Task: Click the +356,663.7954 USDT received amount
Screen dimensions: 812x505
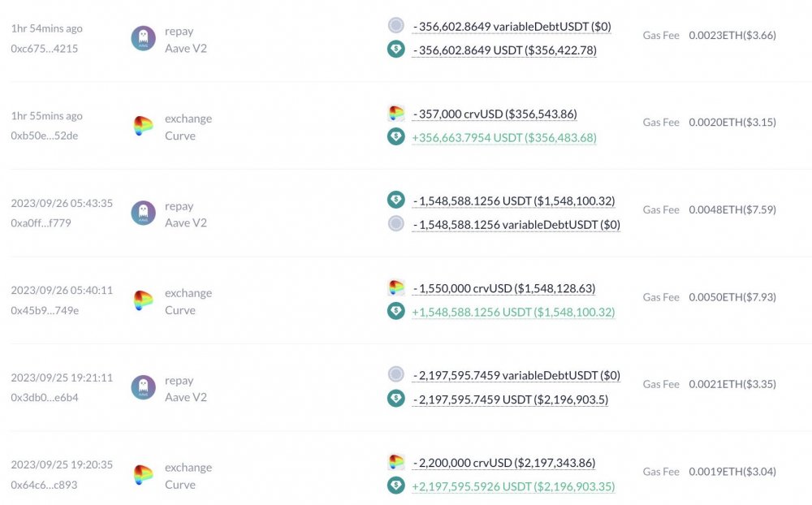Action: tap(504, 138)
